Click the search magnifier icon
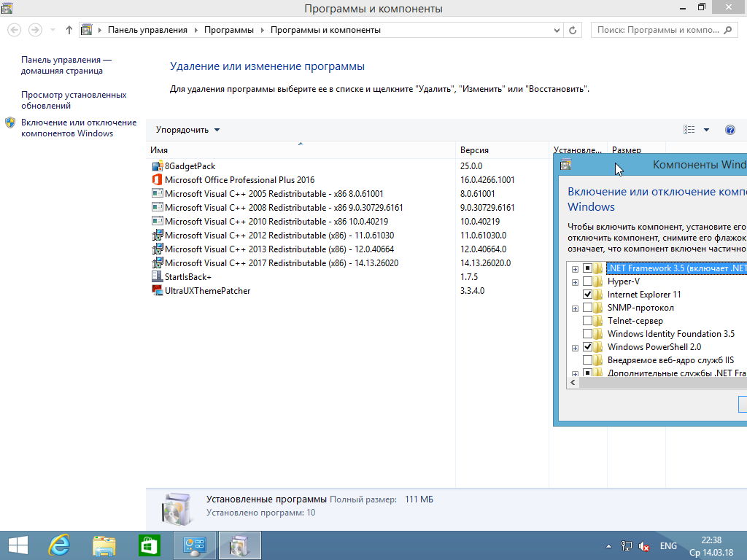This screenshot has width=747, height=560. [727, 30]
